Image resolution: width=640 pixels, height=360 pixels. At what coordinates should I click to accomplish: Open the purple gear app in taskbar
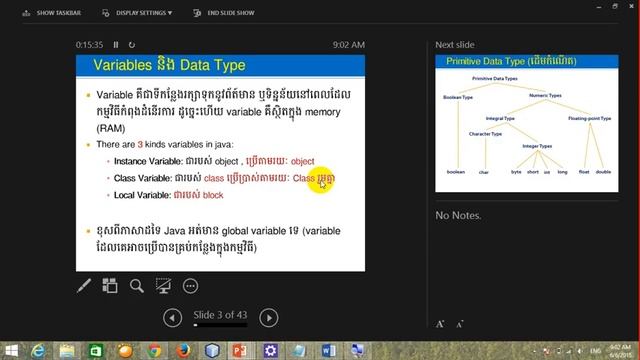pyautogui.click(x=270, y=351)
